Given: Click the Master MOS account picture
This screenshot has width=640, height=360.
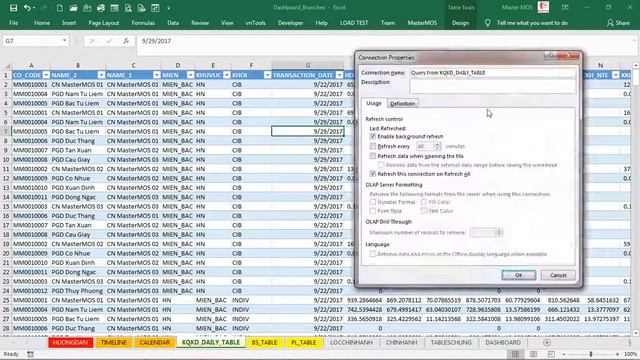Looking at the screenshot, I should click(543, 7).
